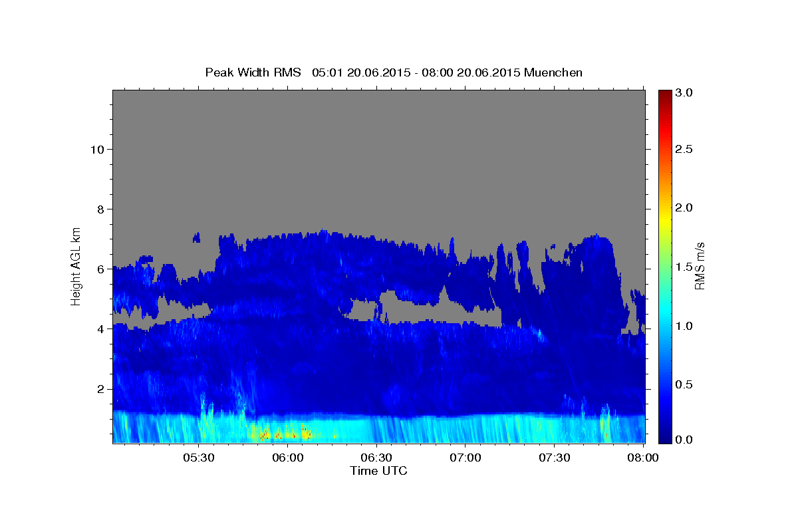Viewport: 798px width, 532px height.
Task: Click the colorbar label '1.5'
Action: (685, 267)
